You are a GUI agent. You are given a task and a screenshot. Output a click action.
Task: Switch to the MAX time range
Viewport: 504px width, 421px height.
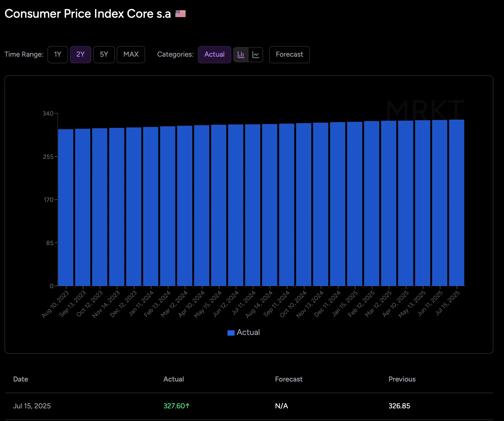click(x=131, y=55)
